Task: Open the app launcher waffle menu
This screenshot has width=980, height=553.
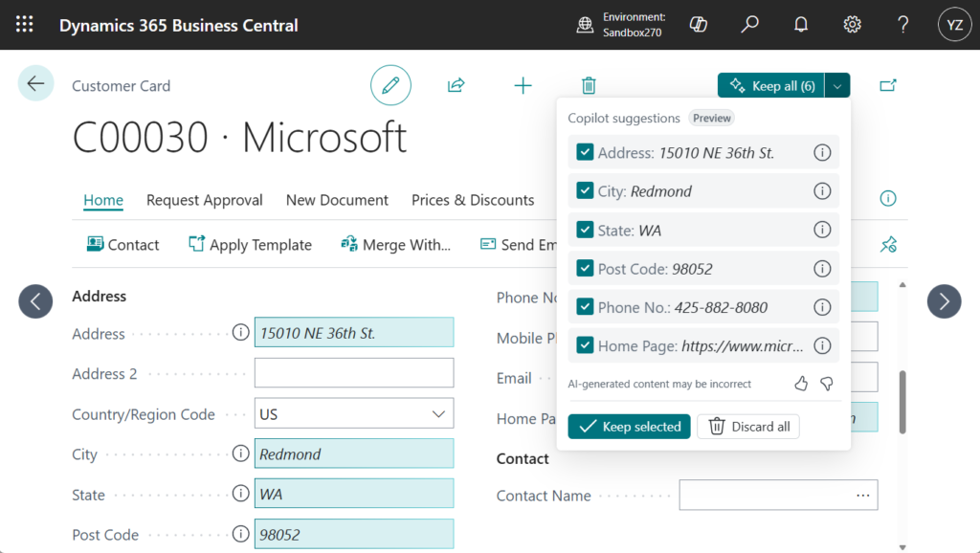Action: (25, 25)
